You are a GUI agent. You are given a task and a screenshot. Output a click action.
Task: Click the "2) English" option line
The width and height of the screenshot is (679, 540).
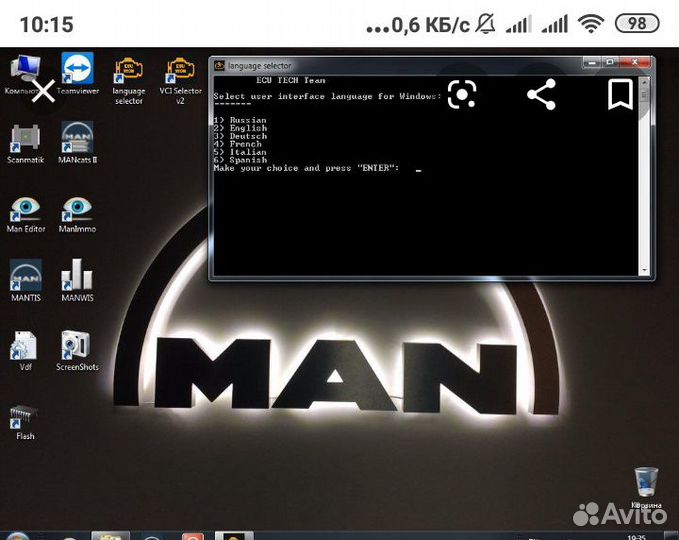240,128
